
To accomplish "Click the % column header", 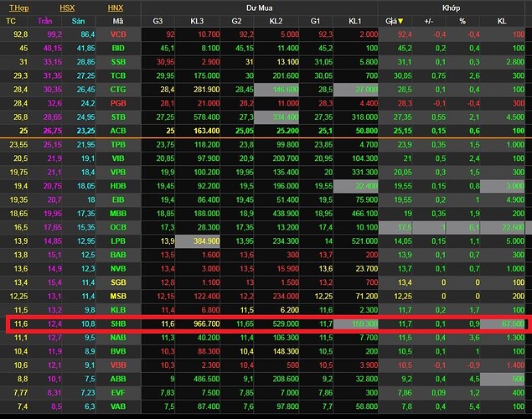I will tap(462, 21).
